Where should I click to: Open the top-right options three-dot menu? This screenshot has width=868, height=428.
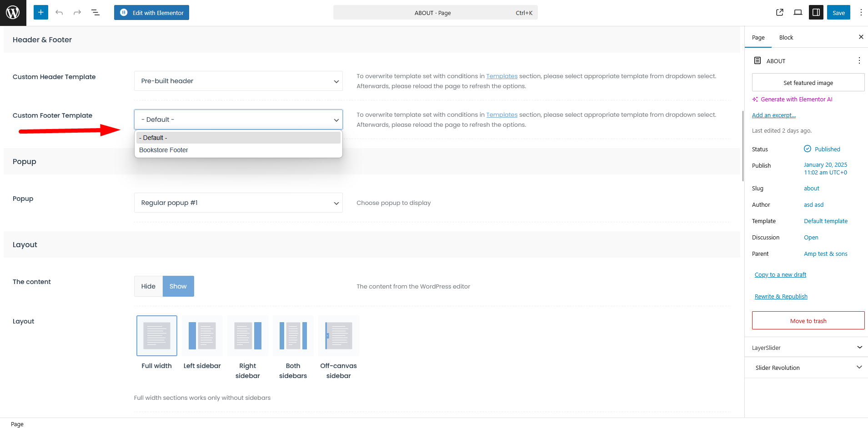tap(860, 13)
